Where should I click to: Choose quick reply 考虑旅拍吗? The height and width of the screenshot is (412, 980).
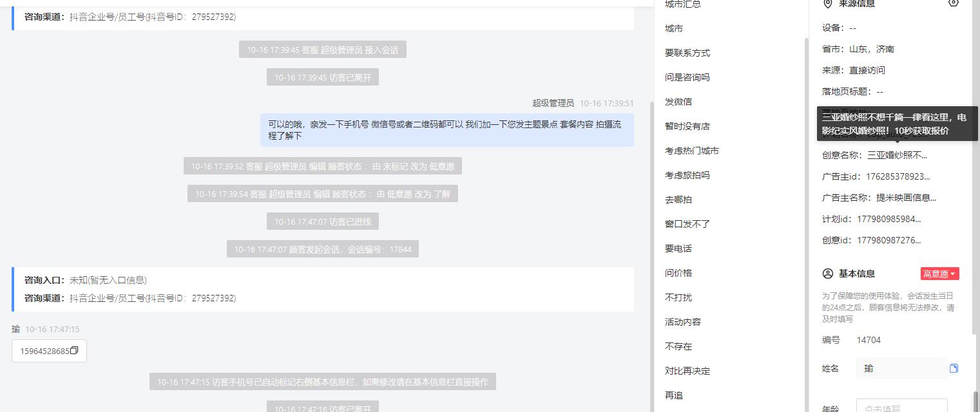(x=687, y=175)
